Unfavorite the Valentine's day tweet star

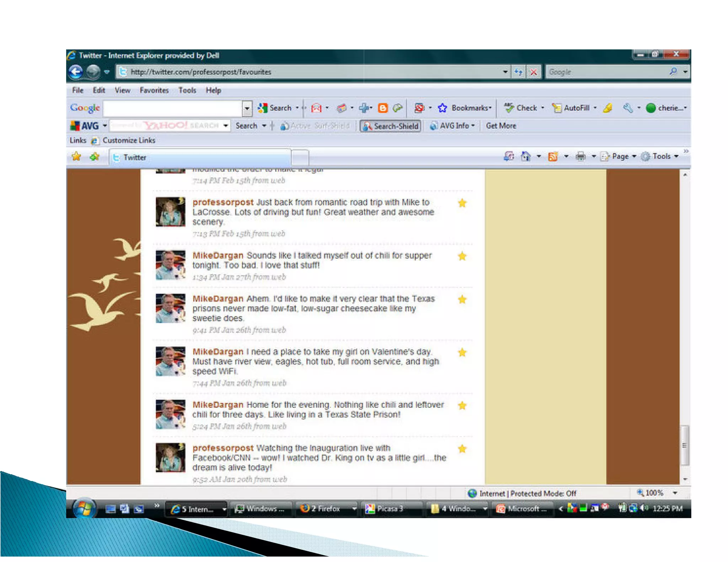[x=462, y=352]
